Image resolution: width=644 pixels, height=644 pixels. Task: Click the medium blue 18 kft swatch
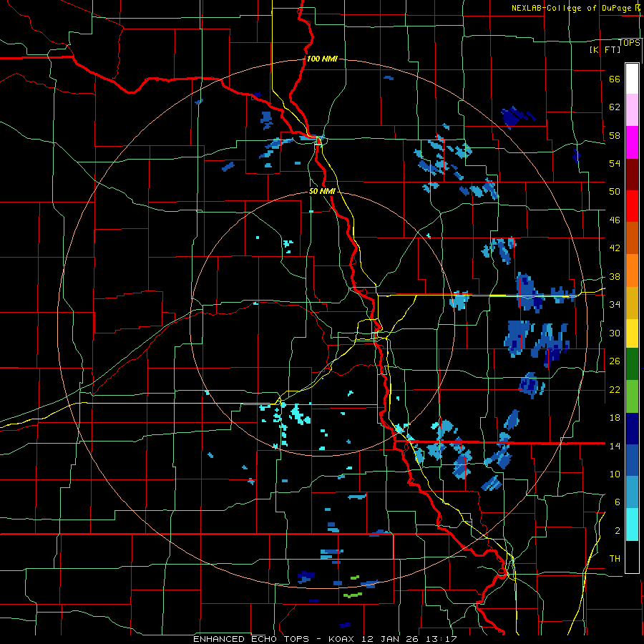632,460
